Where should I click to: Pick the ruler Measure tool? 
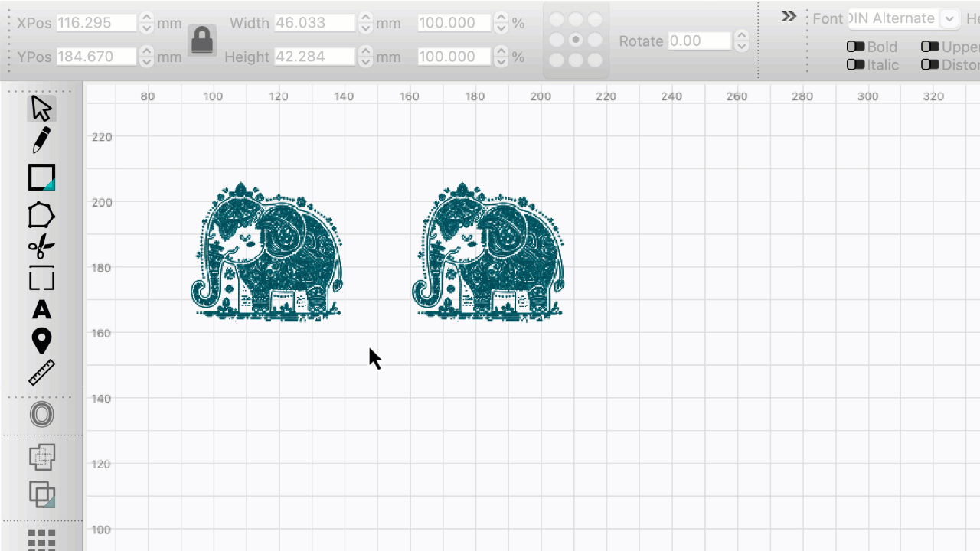(41, 373)
